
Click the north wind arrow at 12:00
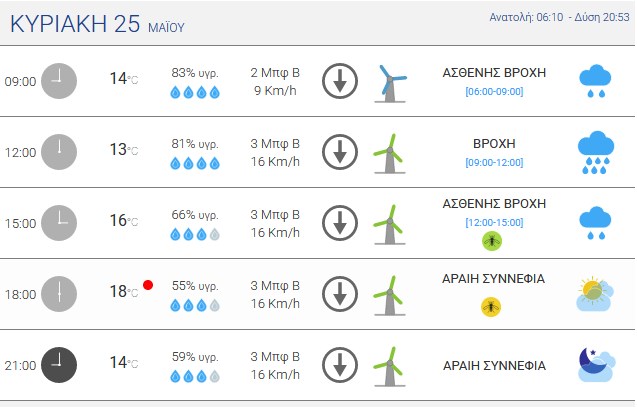click(340, 152)
